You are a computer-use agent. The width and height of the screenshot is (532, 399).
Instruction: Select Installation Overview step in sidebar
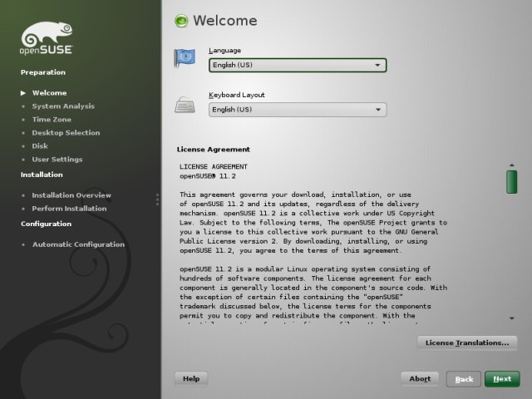(71, 195)
